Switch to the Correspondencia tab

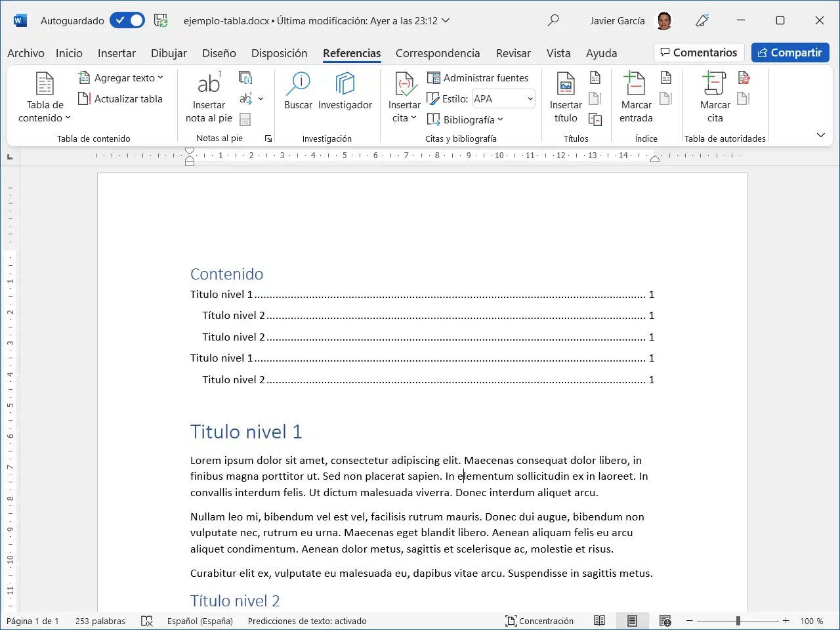(x=437, y=53)
